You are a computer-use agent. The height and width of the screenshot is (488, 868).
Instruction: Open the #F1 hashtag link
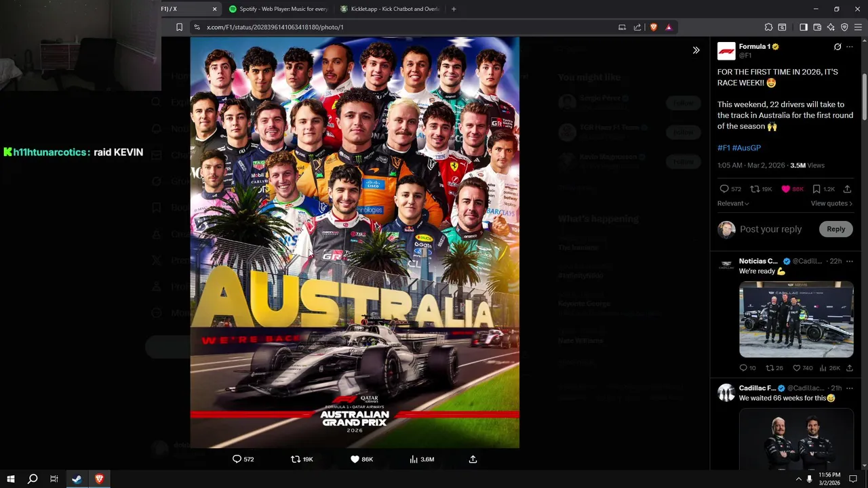724,148
